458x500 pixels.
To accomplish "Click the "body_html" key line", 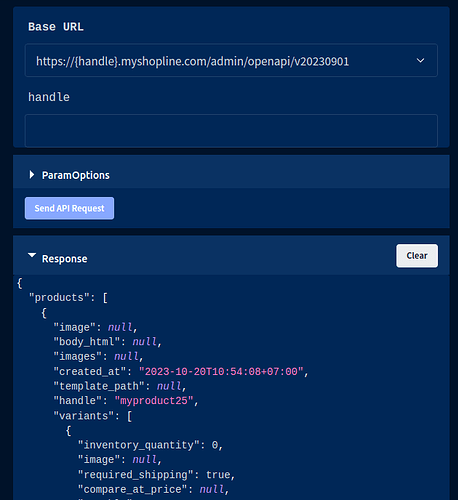I will pos(108,342).
